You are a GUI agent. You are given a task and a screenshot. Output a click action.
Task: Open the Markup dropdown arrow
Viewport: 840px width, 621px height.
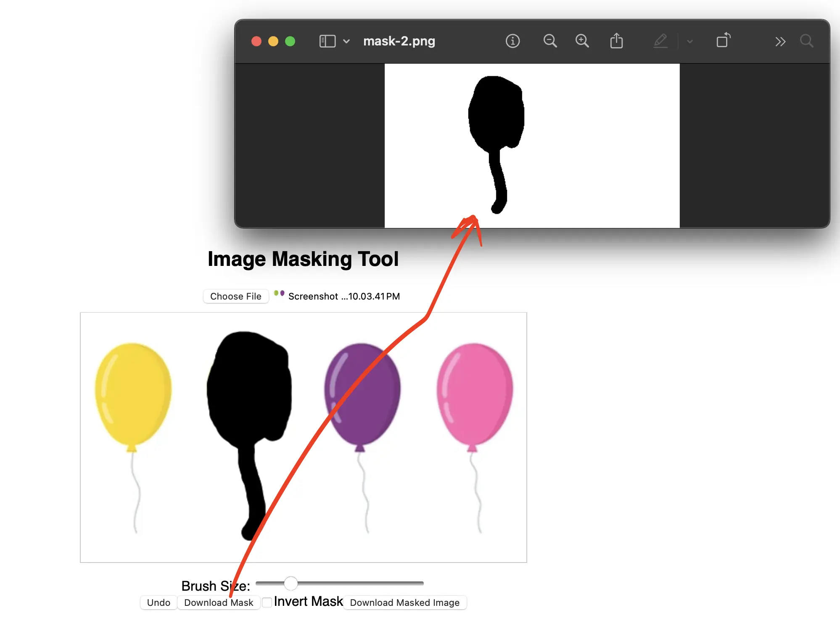coord(689,41)
